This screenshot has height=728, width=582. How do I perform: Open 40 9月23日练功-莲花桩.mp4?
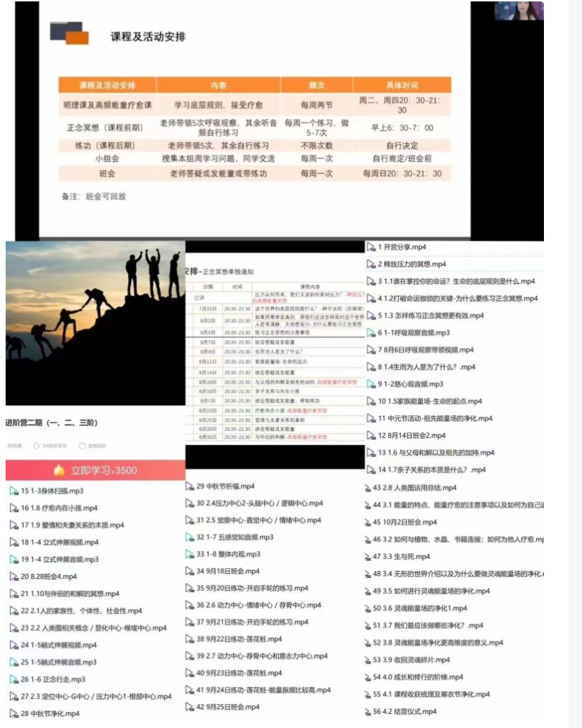pyautogui.click(x=239, y=673)
